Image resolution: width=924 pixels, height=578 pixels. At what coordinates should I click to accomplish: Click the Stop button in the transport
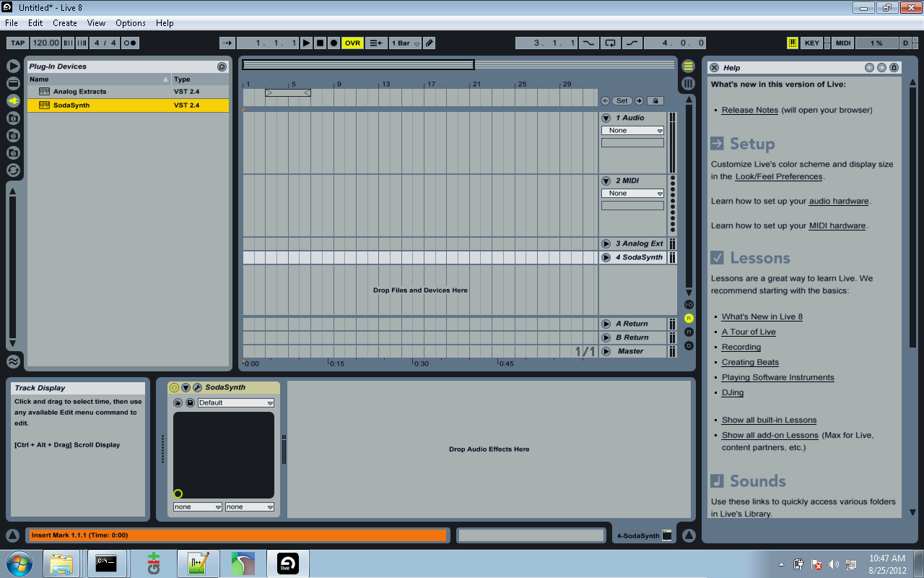coord(319,43)
